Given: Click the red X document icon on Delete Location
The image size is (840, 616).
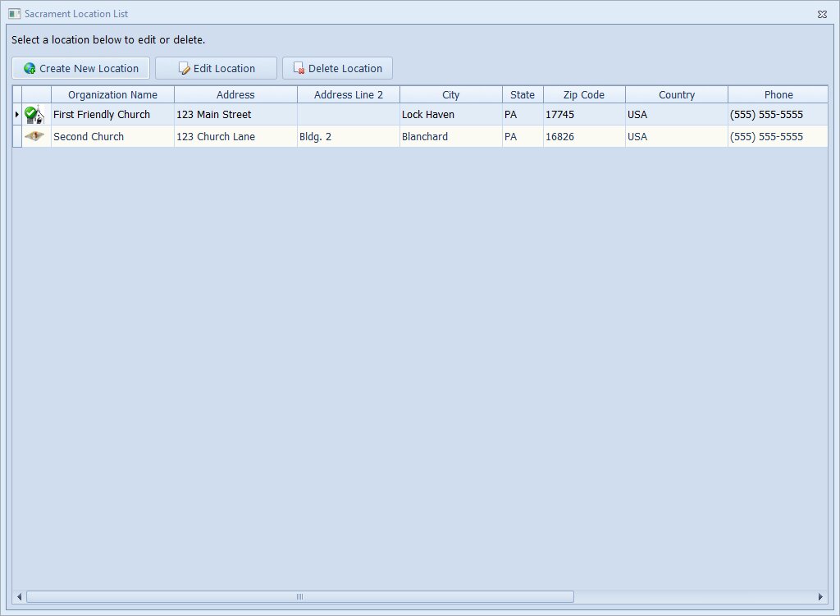Looking at the screenshot, I should tap(299, 69).
